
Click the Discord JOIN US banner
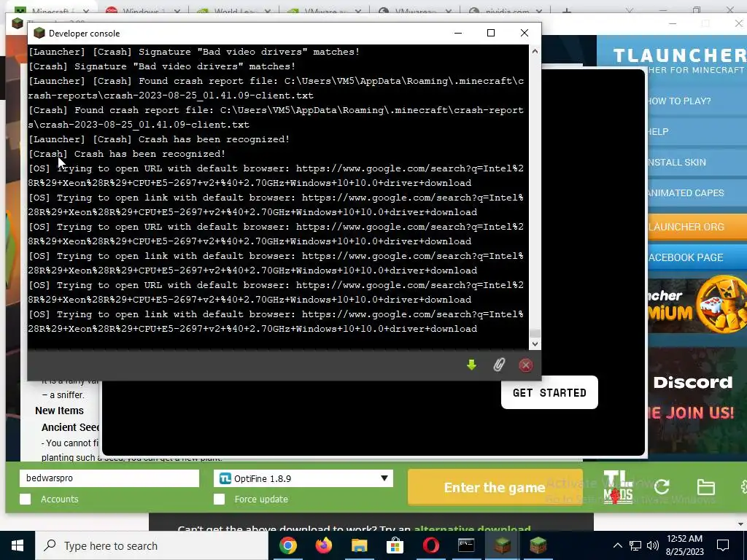[x=697, y=400]
